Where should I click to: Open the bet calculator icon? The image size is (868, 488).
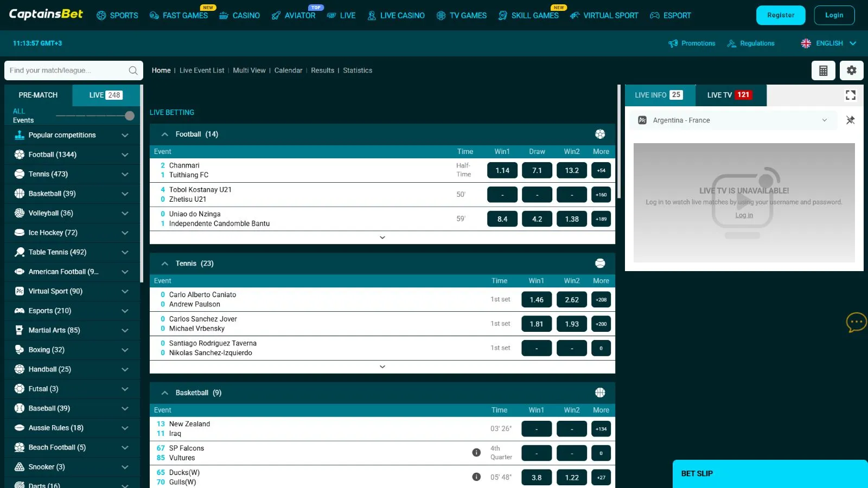[823, 70]
